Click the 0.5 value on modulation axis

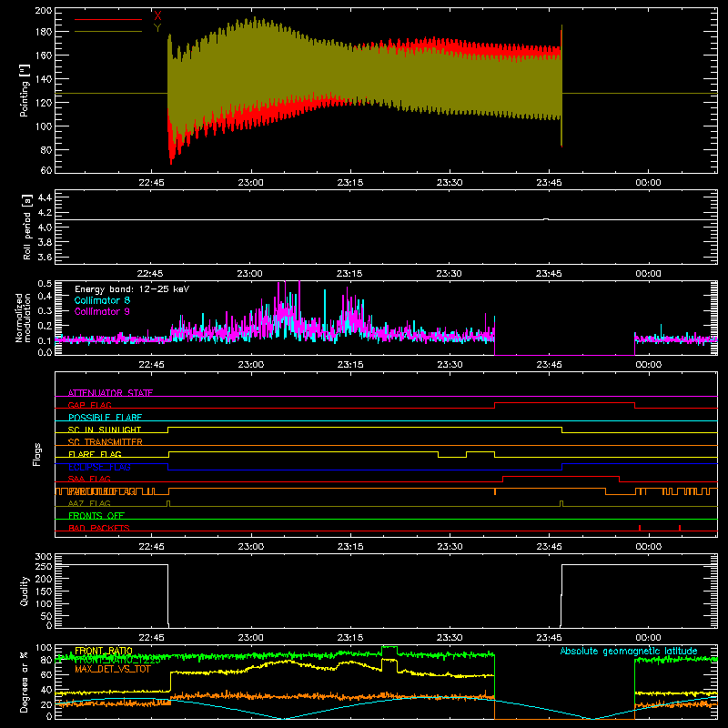(45, 284)
